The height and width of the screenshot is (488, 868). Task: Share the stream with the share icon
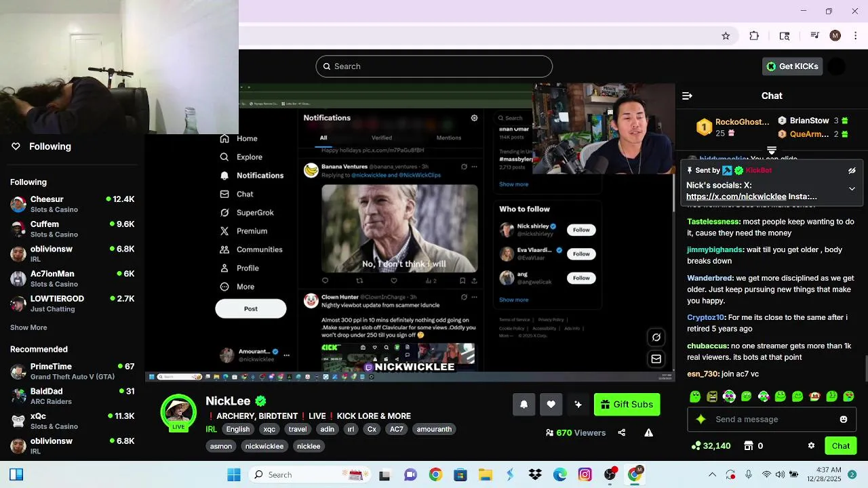pos(622,432)
